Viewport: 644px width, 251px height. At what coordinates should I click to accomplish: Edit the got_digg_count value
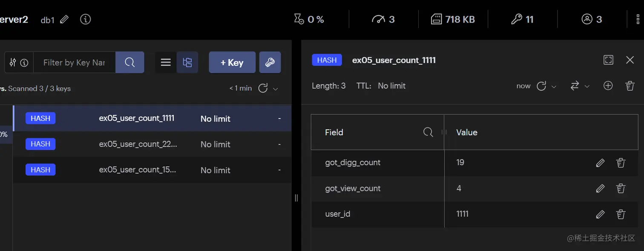600,163
